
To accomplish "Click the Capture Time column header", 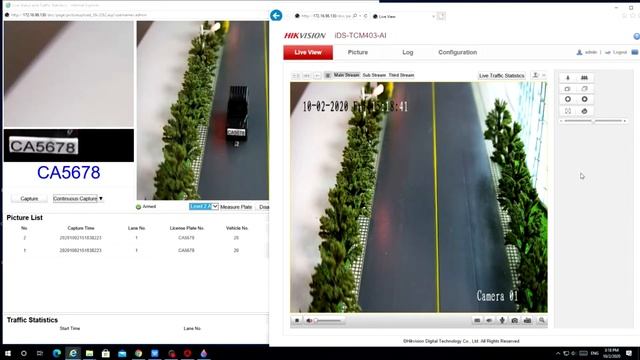I will pyautogui.click(x=81, y=228).
